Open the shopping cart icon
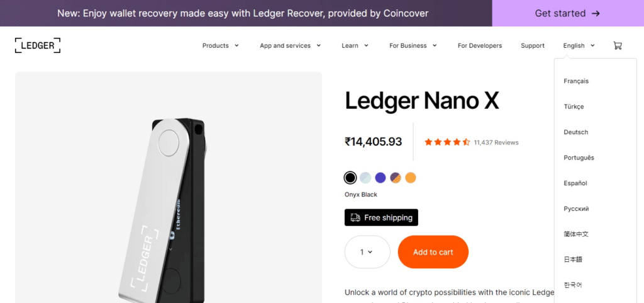644x303 pixels. click(617, 45)
